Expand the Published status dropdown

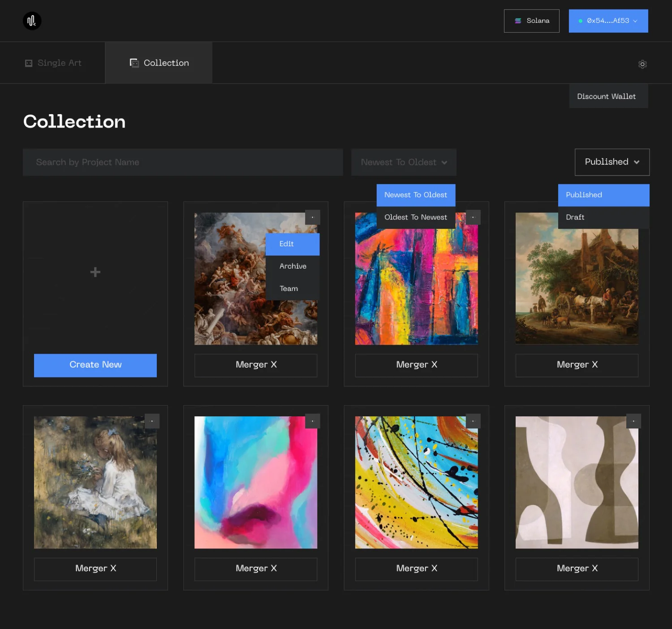tap(612, 162)
